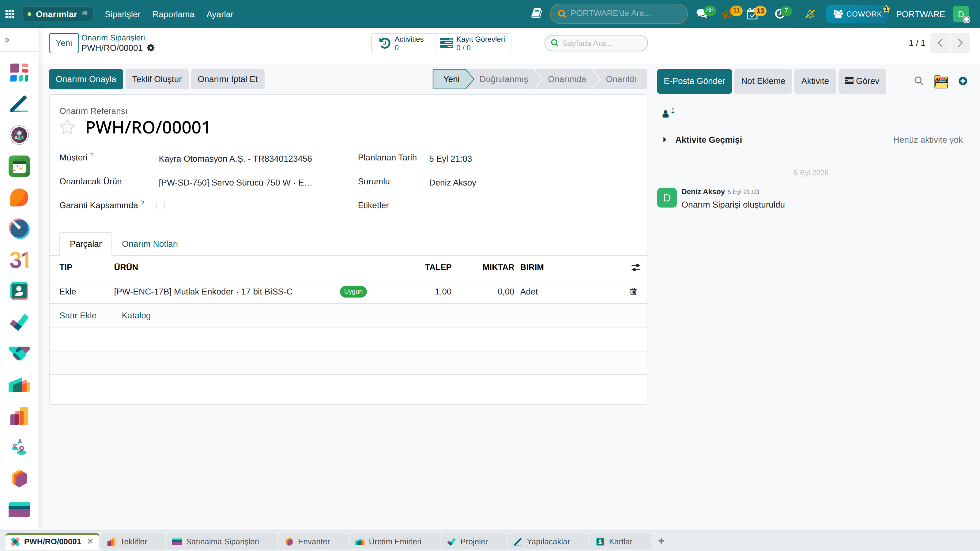980x551 pixels.
Task: Open the apps grid menu
Action: coord(10,14)
